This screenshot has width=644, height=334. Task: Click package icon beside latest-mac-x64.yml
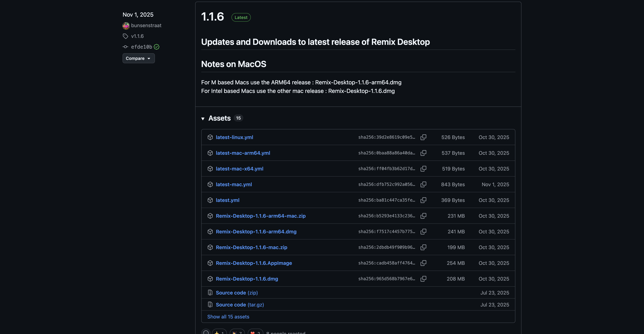(210, 169)
